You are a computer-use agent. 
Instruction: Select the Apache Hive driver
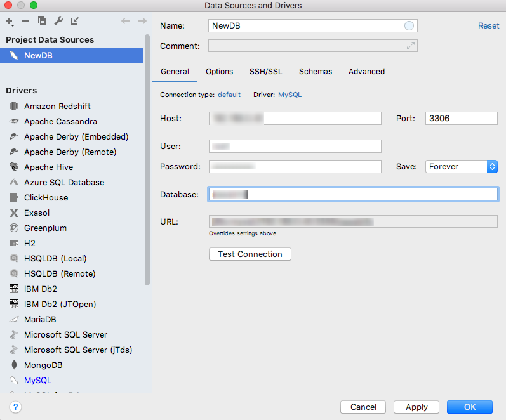click(71, 167)
